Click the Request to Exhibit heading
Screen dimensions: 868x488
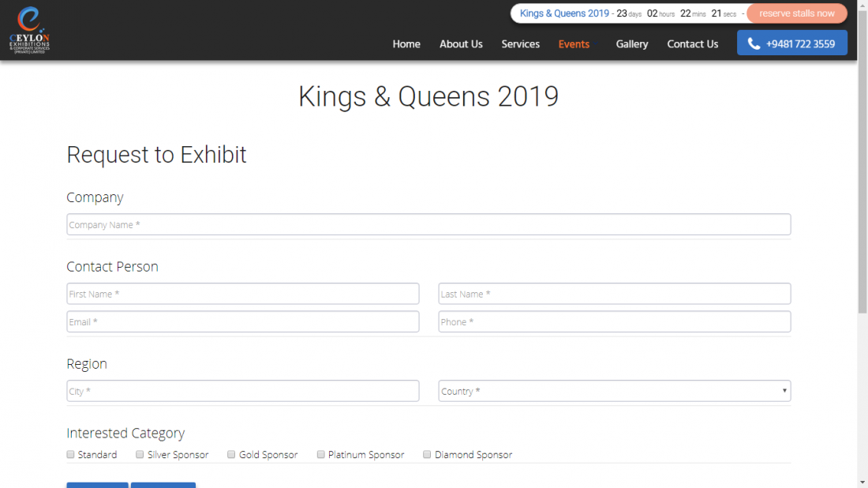tap(157, 155)
